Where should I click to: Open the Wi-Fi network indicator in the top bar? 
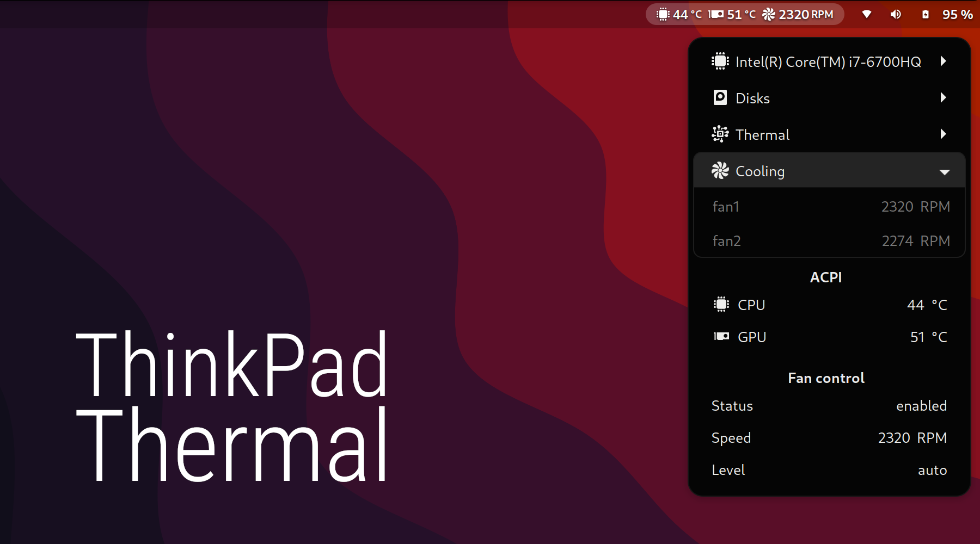(x=867, y=14)
